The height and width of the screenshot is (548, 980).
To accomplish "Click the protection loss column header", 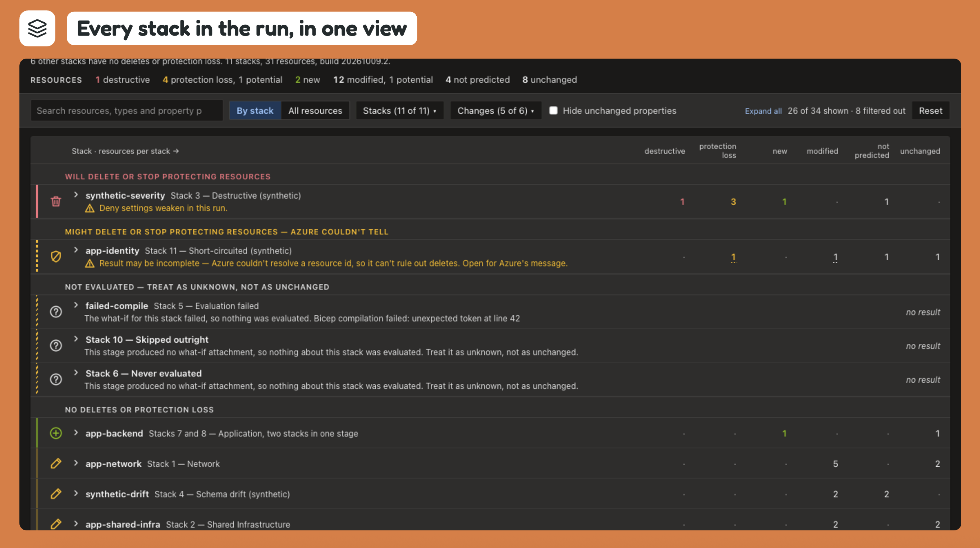I will (x=718, y=151).
